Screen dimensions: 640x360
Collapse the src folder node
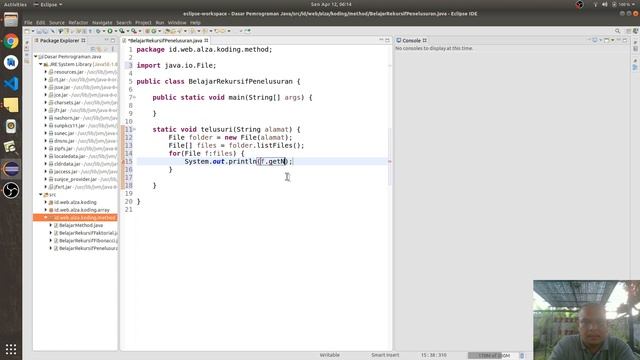point(41,195)
